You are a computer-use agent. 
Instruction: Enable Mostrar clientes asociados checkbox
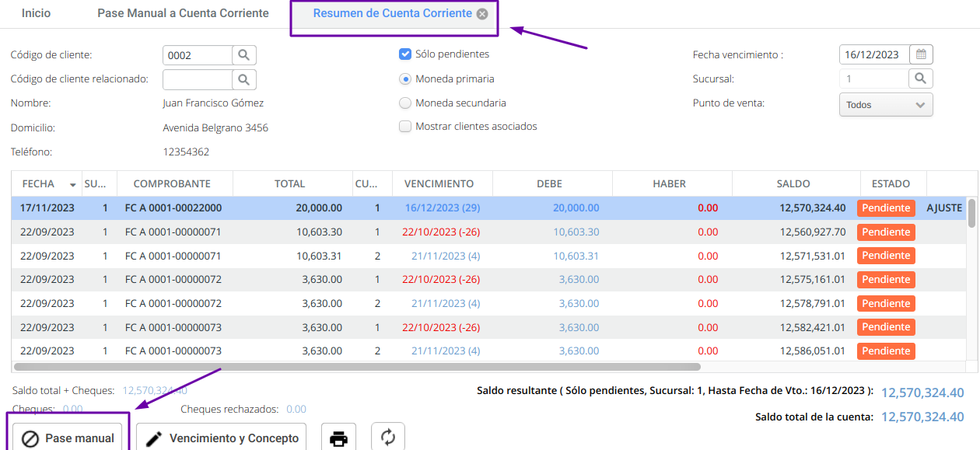[x=404, y=127]
